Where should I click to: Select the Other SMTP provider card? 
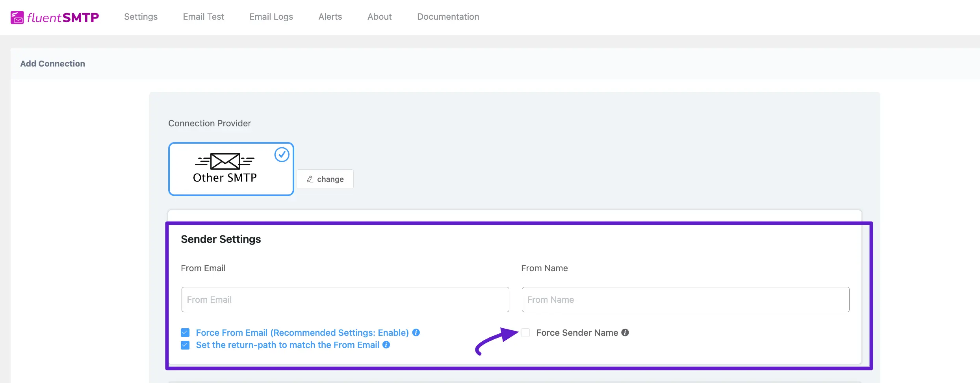231,169
